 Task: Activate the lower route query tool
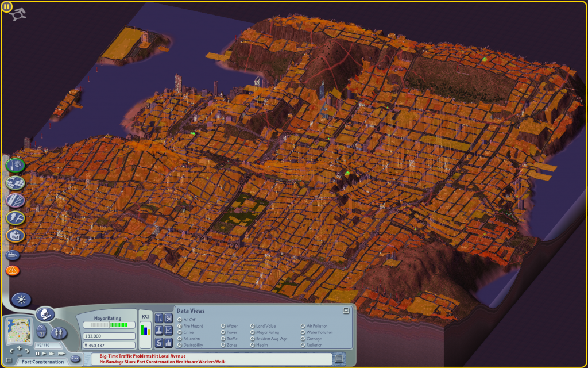tap(41, 335)
